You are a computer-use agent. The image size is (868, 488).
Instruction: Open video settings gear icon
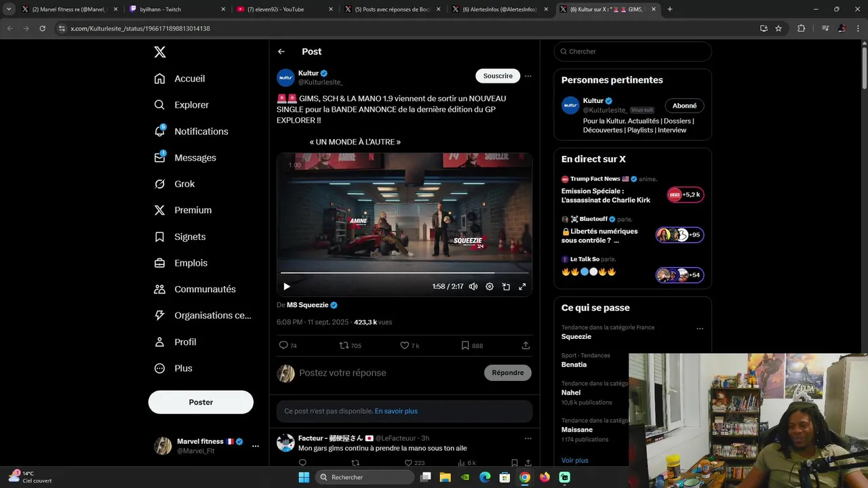tap(490, 287)
